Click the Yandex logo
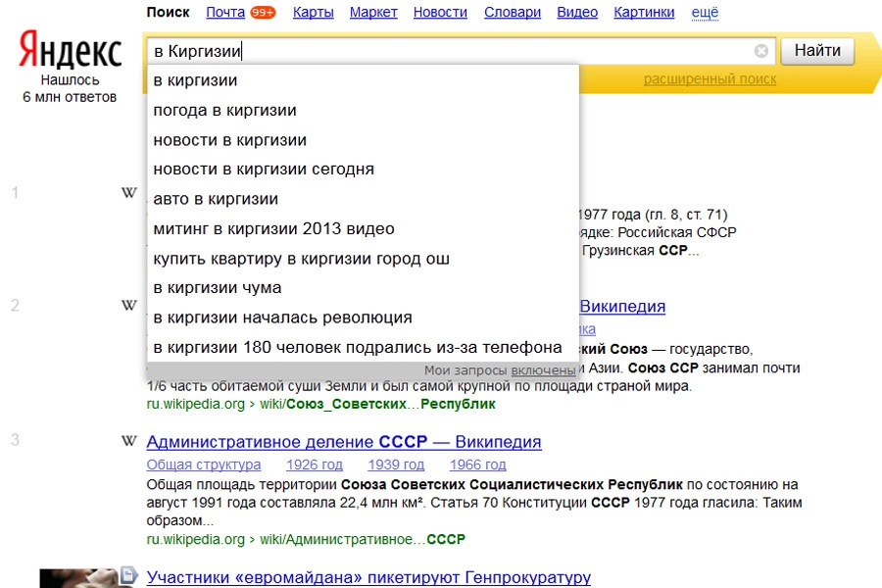Screen dimensions: 882x588 coord(69,51)
